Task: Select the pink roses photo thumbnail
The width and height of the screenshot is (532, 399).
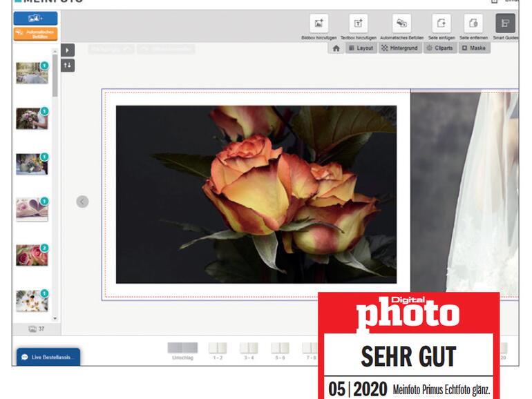Action: (32, 255)
